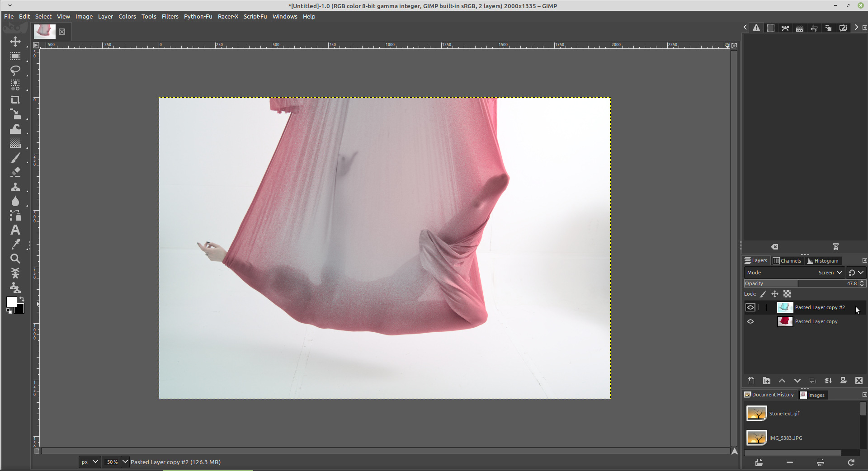
Task: Open the Undo History dock tab
Action: pos(814,28)
